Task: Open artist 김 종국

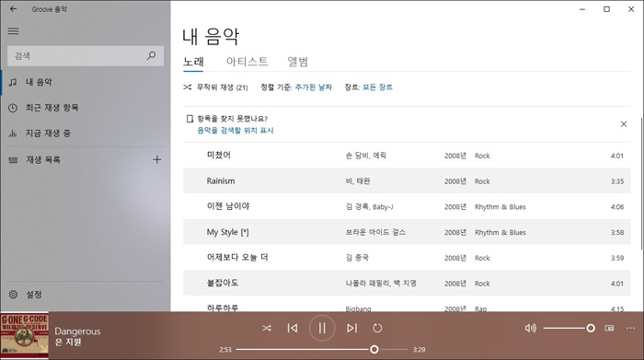Action: [357, 258]
